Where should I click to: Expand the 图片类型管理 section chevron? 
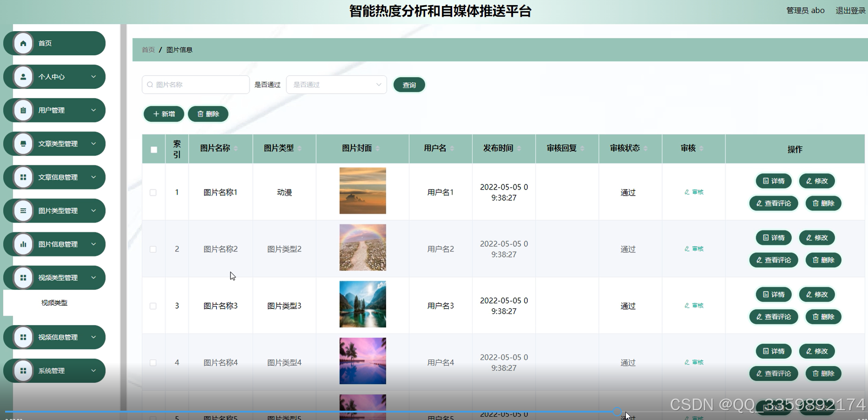coord(94,210)
